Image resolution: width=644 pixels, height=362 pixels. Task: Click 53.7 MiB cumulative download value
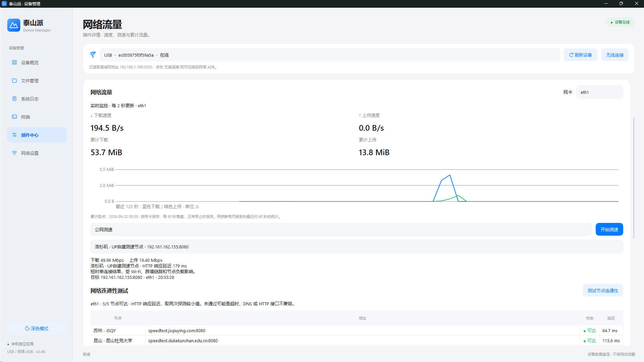[106, 153]
